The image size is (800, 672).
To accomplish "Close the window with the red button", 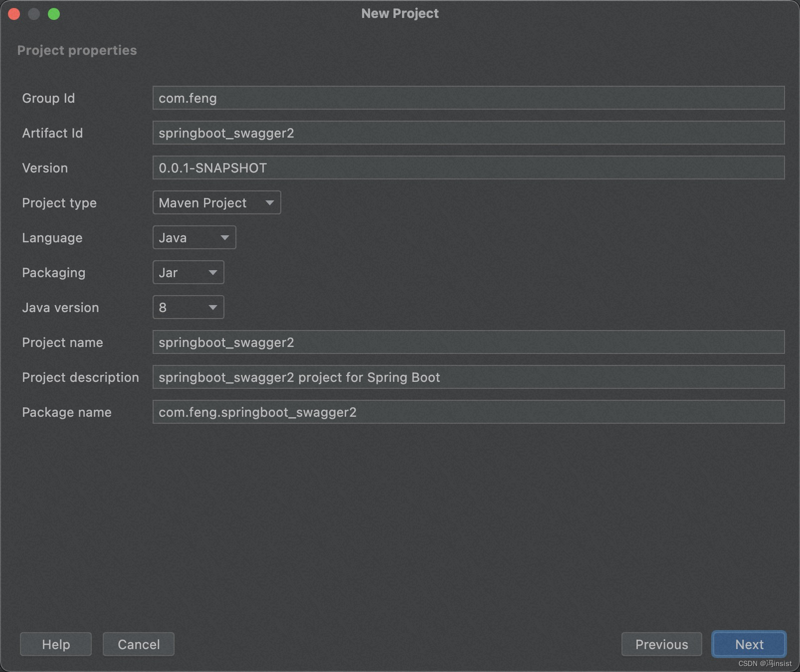I will point(14,14).
